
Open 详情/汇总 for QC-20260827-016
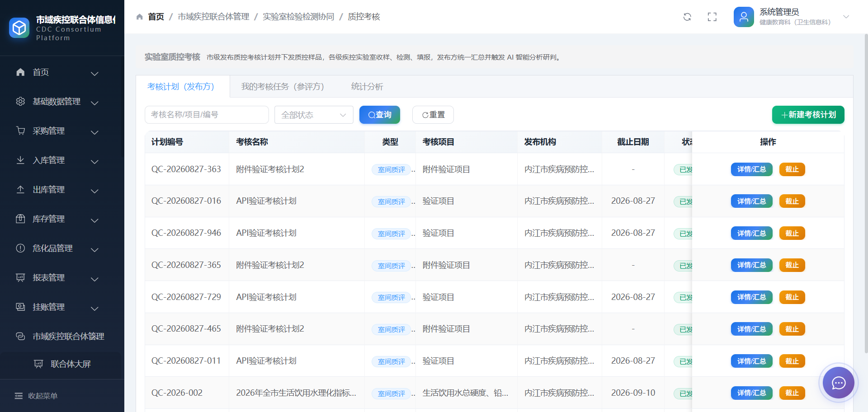[752, 201]
